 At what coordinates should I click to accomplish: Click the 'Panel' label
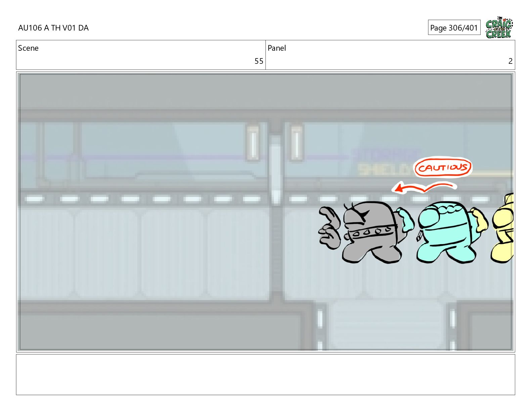pyautogui.click(x=277, y=48)
